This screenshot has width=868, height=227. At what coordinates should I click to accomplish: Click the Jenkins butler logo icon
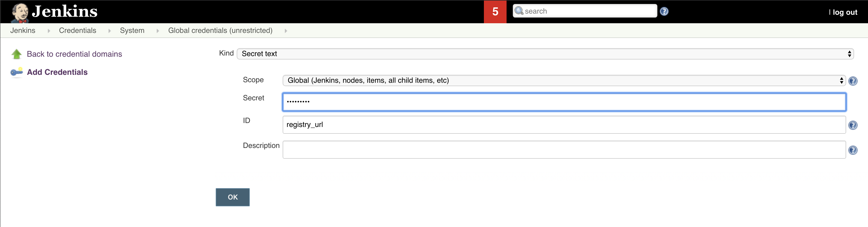click(x=20, y=13)
